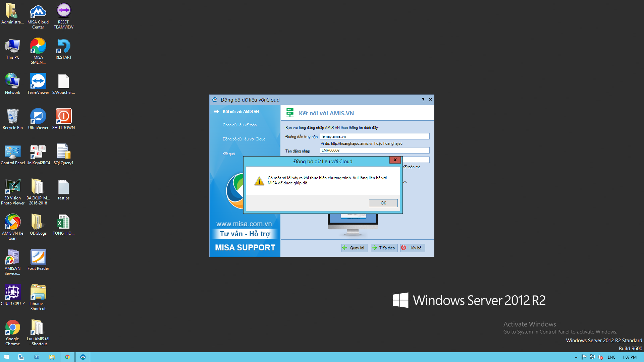This screenshot has height=362, width=644.
Task: Click www.misa.com.vn link in sidebar
Action: [244, 224]
